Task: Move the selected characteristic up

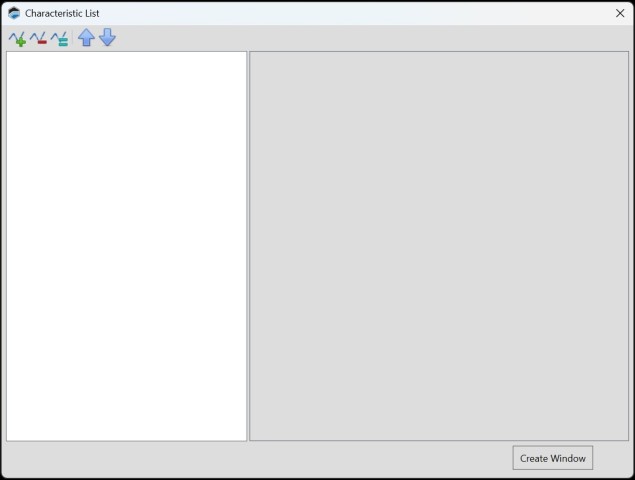Action: [86, 38]
